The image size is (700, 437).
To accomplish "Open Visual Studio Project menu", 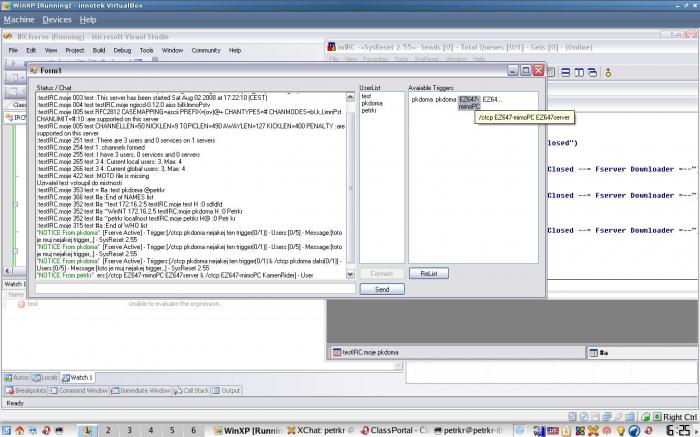I will coord(75,50).
